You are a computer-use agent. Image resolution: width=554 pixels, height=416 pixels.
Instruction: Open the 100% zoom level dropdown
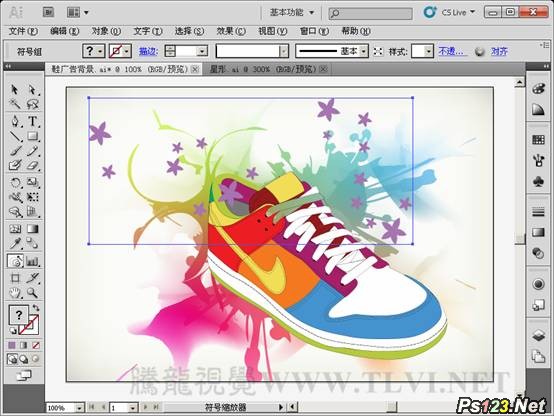tap(79, 408)
